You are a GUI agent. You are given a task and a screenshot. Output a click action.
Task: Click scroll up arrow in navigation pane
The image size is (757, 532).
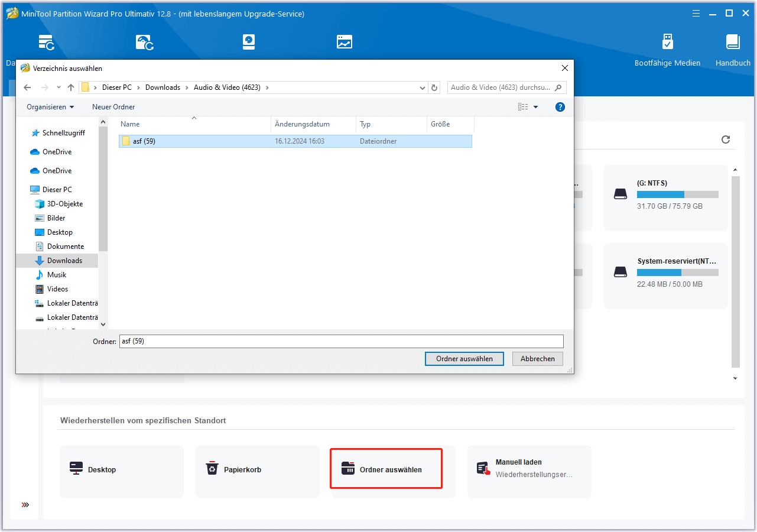tap(103, 121)
